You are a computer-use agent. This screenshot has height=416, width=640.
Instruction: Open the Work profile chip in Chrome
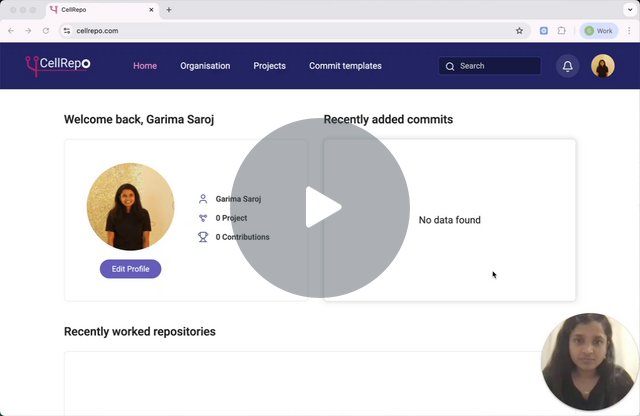coord(599,31)
